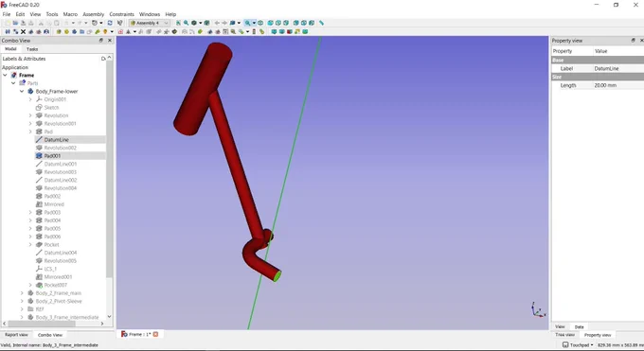The width and height of the screenshot is (644, 351).
Task: Open the Assembly menu
Action: 93,14
